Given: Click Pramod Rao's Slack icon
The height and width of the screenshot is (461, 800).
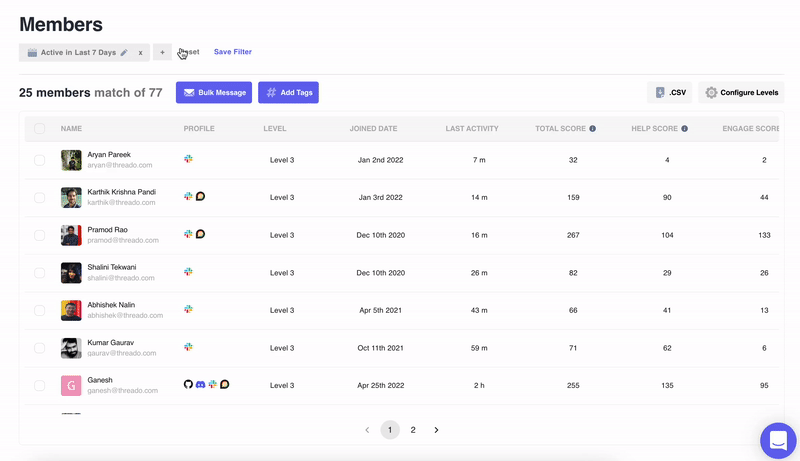Looking at the screenshot, I should pos(188,234).
